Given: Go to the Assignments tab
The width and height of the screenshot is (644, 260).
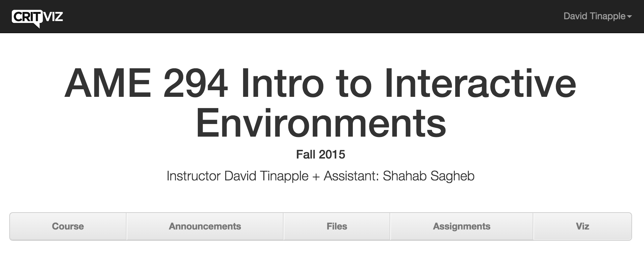Looking at the screenshot, I should [461, 226].
